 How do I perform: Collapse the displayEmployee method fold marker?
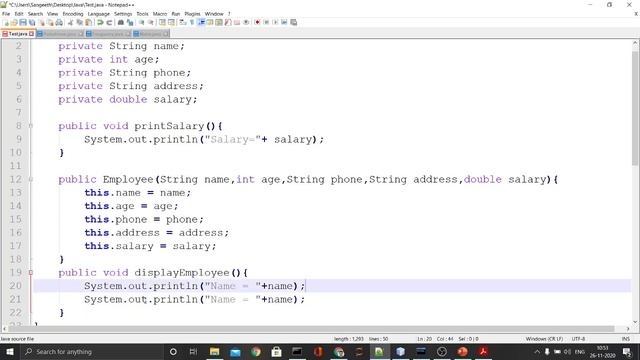pos(31,273)
